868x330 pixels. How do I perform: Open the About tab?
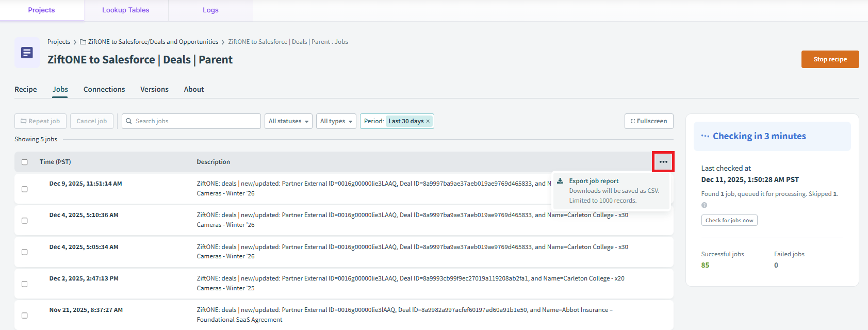tap(194, 89)
